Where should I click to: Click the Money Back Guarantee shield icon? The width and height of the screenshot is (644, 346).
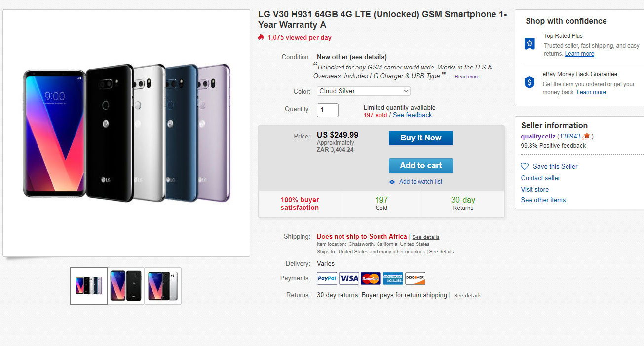click(x=530, y=82)
